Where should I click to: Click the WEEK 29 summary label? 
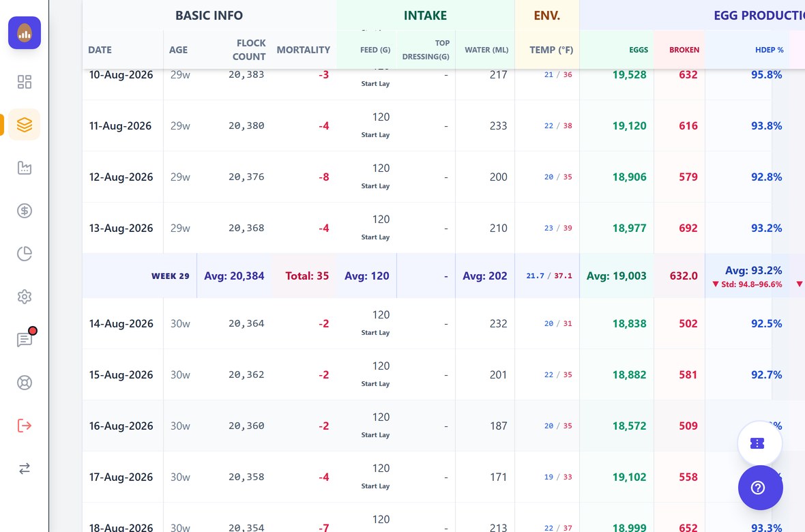point(170,276)
